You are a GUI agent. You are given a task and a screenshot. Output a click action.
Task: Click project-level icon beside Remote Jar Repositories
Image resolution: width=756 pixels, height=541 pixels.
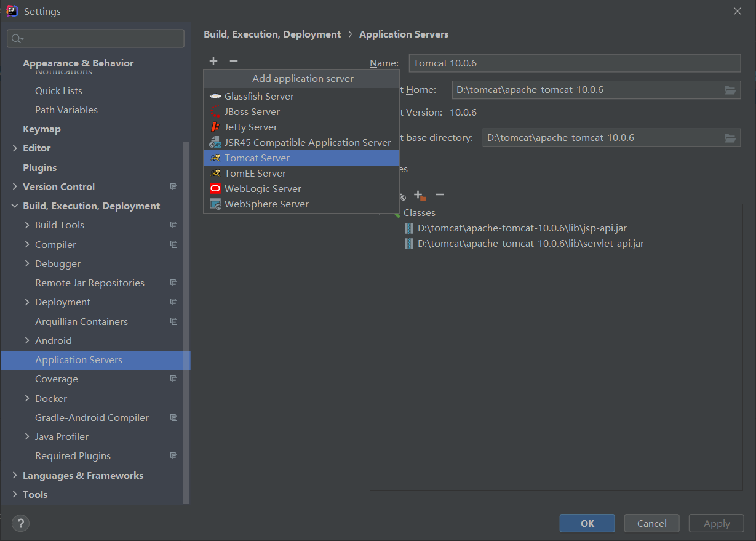(173, 283)
